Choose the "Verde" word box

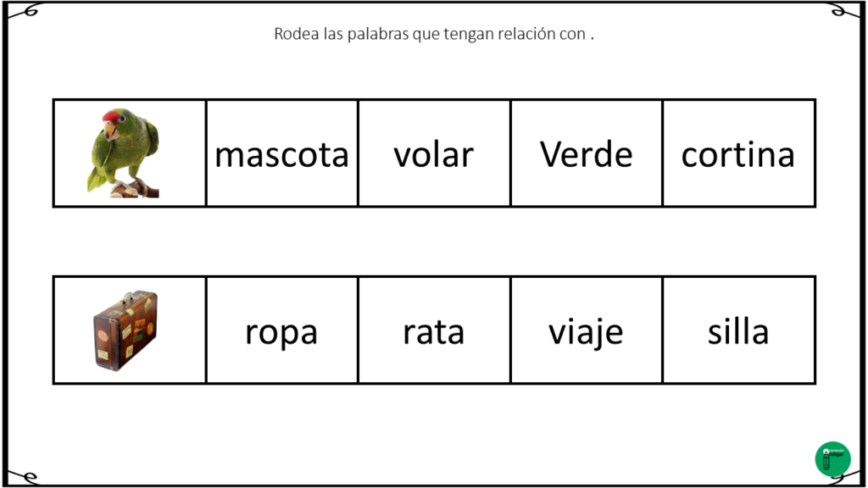point(586,154)
